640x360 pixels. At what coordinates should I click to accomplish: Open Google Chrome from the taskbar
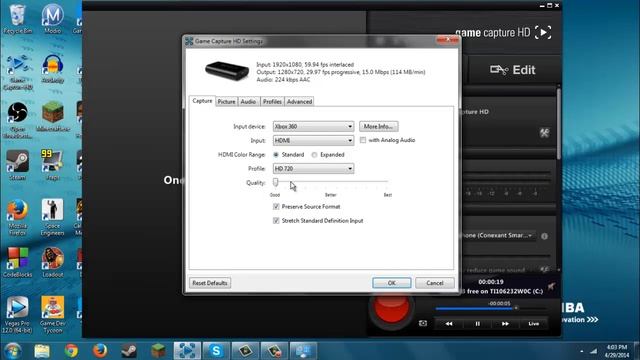(x=71, y=351)
